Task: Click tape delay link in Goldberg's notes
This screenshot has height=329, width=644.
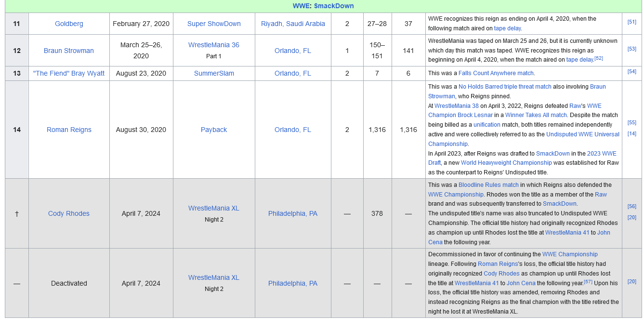Action: (x=507, y=28)
